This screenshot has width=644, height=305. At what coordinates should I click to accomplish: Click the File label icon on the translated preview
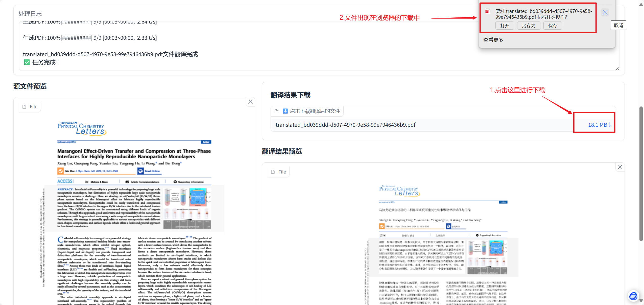click(x=273, y=172)
